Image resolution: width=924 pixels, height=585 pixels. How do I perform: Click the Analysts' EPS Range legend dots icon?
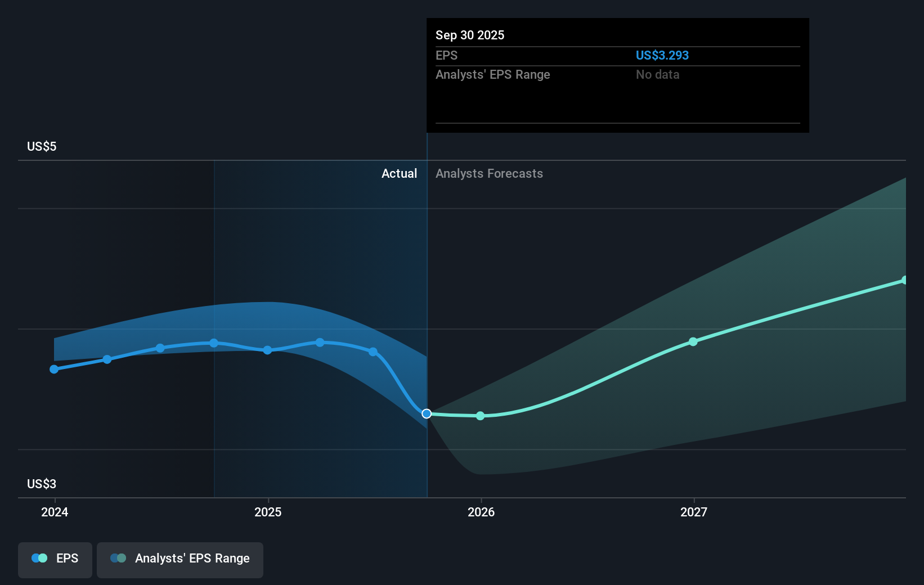click(x=118, y=558)
